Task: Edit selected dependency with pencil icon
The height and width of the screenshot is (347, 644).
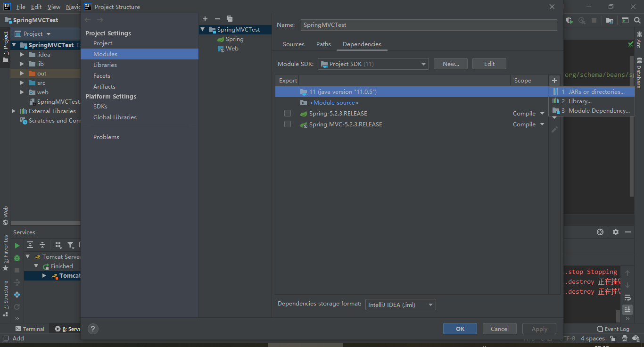Action: pyautogui.click(x=554, y=129)
